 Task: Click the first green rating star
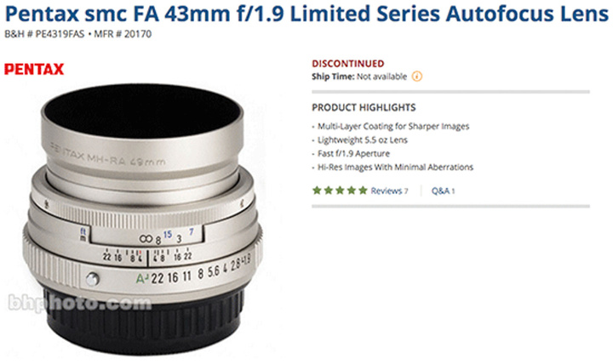[x=317, y=191]
